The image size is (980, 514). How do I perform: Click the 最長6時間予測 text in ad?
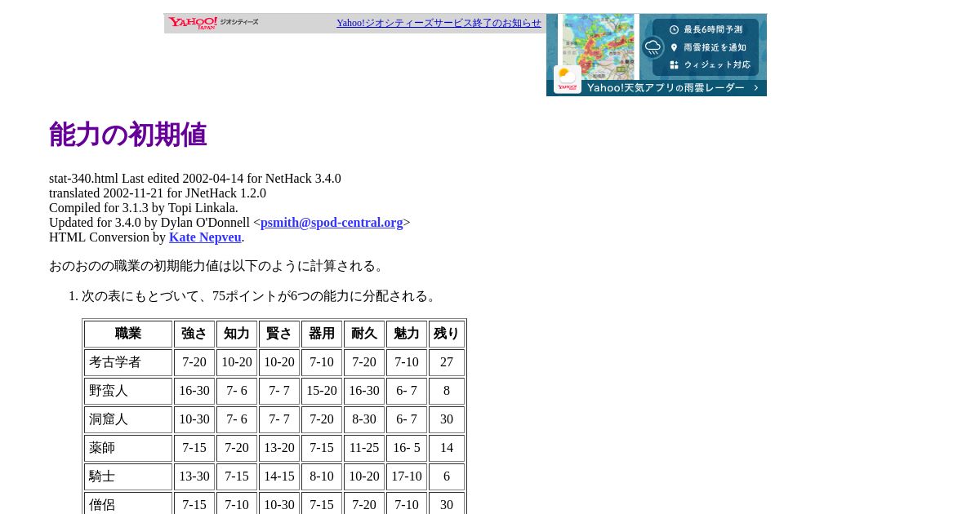[713, 29]
